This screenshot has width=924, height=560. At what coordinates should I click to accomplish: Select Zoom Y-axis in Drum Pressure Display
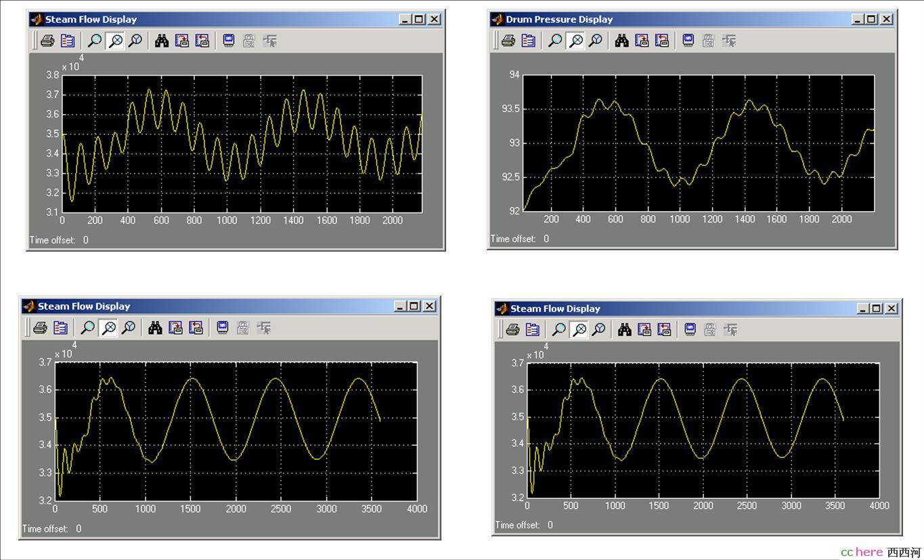595,41
